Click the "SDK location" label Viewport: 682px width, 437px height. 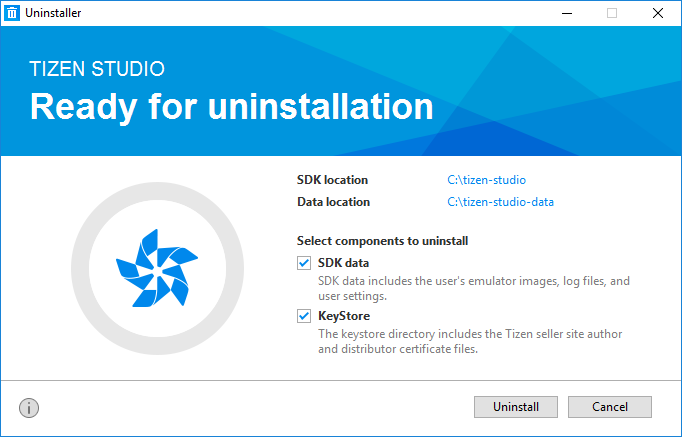pos(332,180)
